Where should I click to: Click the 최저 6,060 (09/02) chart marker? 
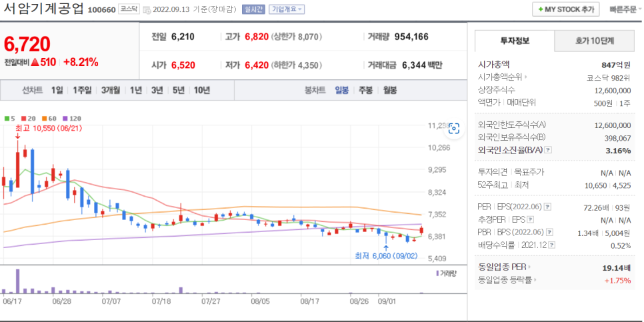pos(385,255)
